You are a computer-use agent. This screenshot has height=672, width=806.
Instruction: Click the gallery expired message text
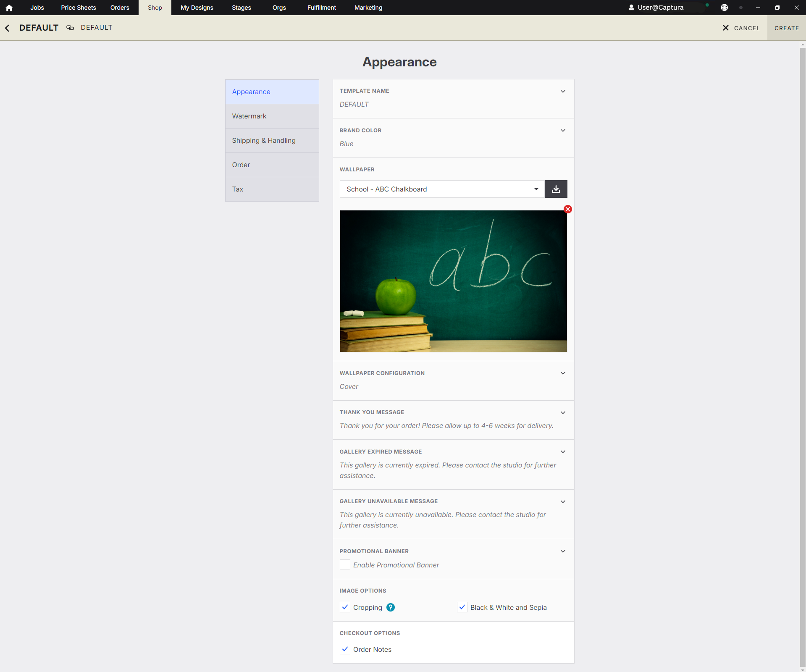click(x=448, y=470)
